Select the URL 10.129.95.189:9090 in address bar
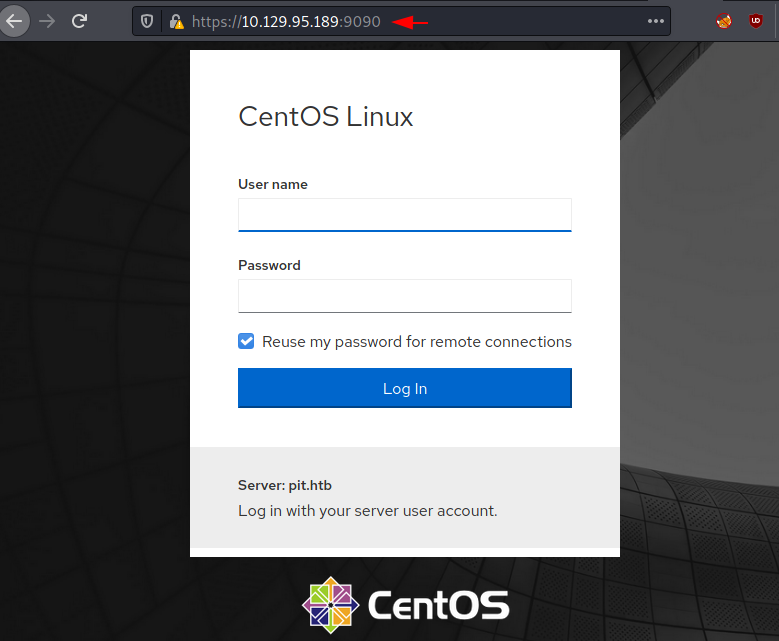Viewport: 779px width, 641px height. [x=286, y=21]
